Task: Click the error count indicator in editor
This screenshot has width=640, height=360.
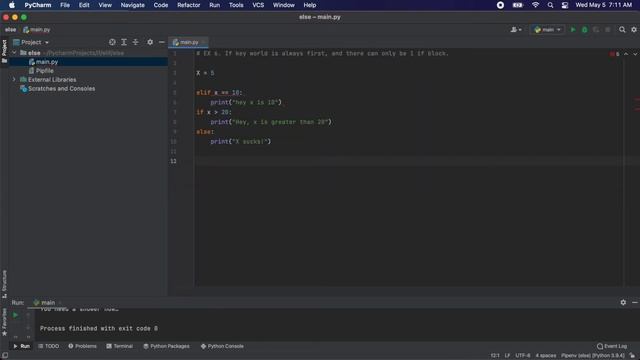Action: (614, 54)
